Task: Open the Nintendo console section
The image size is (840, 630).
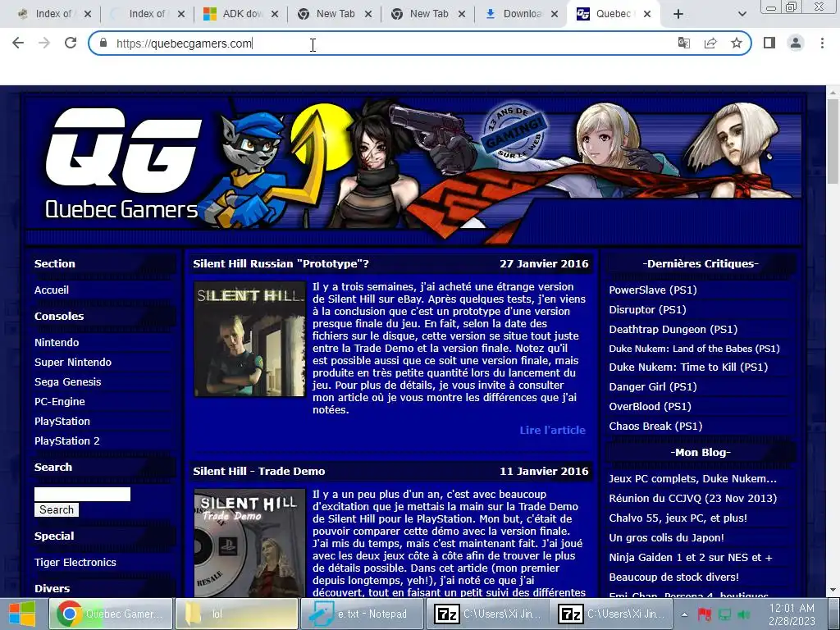Action: pos(57,342)
